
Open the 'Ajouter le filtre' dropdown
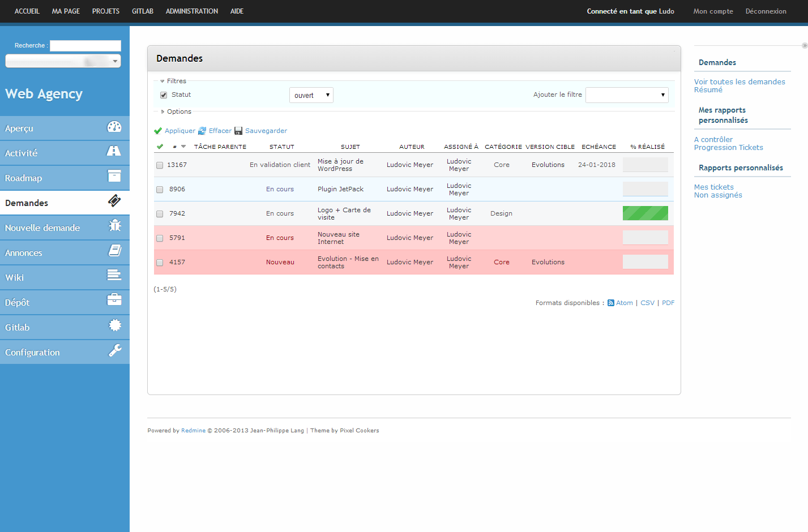[x=627, y=95]
